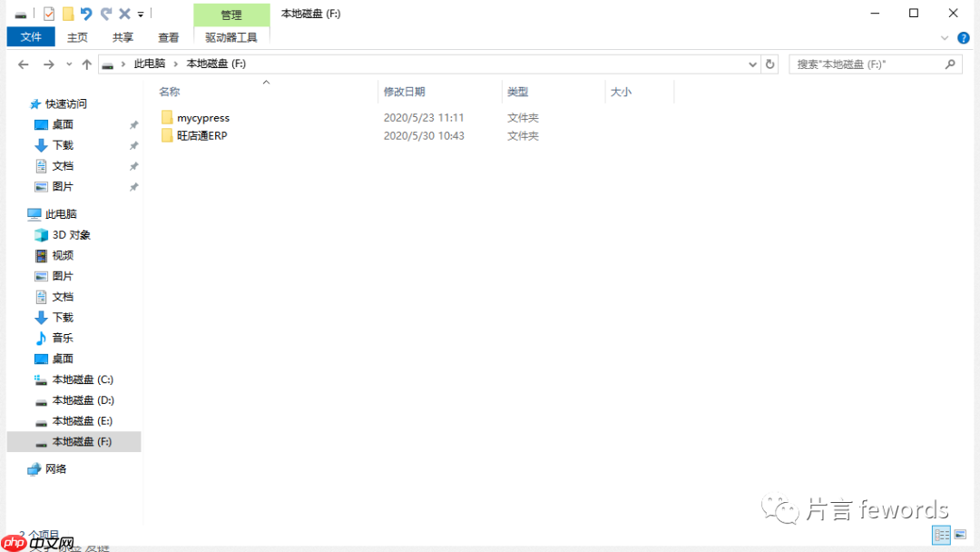
Task: Switch to the 共享 ribbon tab
Action: (122, 37)
